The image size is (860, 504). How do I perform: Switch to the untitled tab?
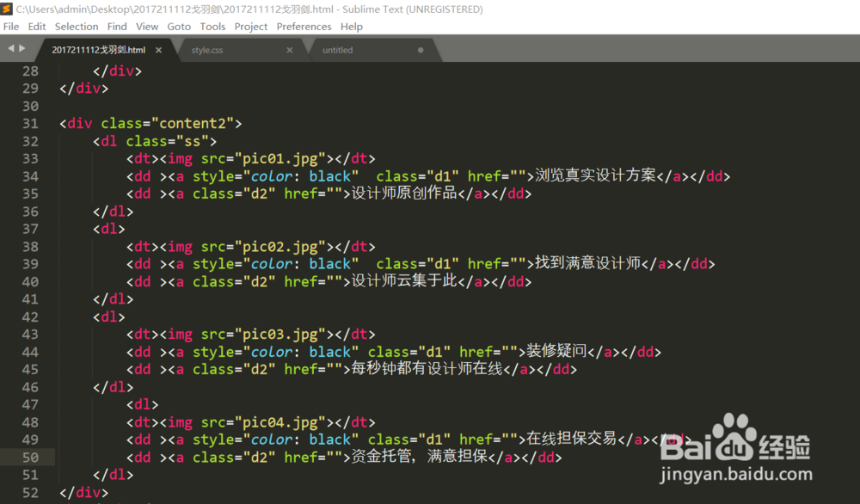[x=337, y=50]
